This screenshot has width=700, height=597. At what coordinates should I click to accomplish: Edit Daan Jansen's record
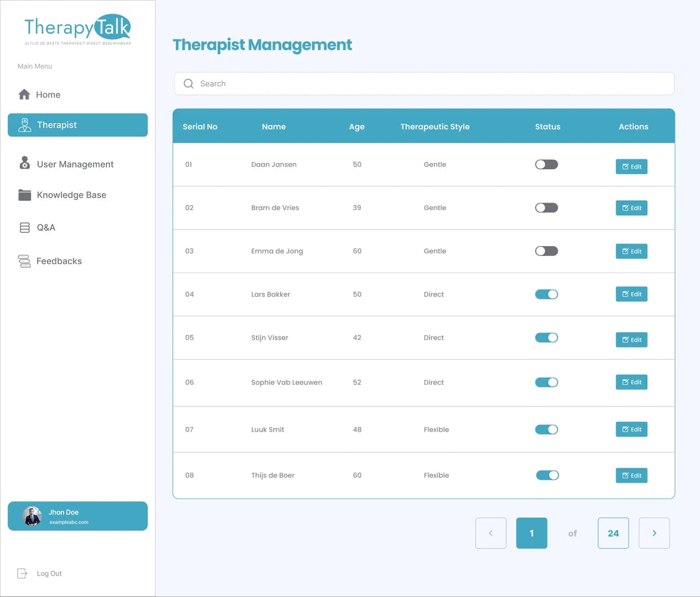pos(632,166)
